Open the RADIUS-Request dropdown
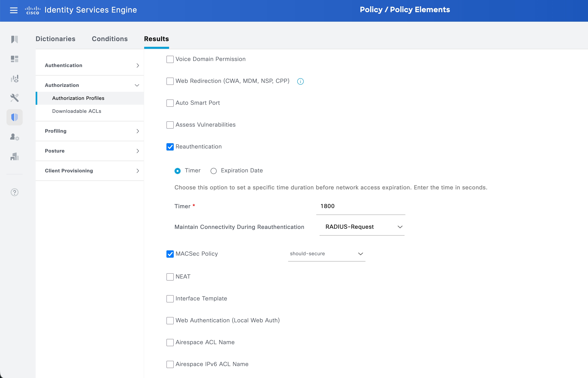 (362, 227)
